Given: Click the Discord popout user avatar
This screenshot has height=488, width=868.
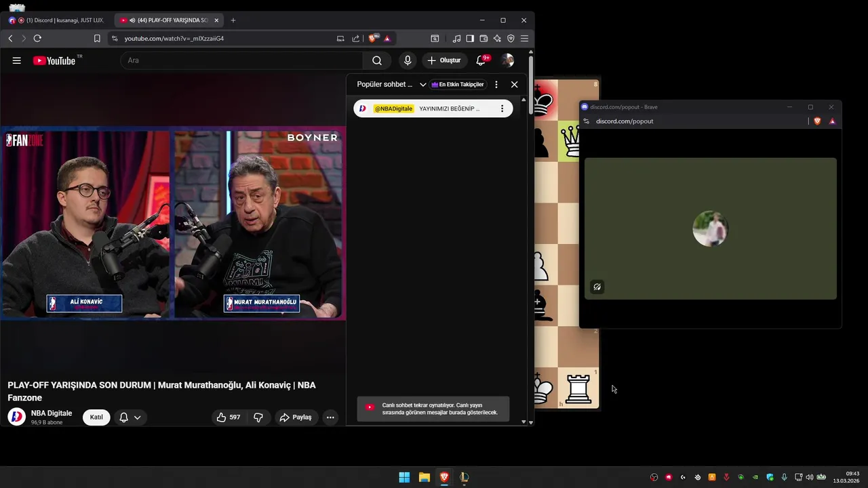Looking at the screenshot, I should 710,229.
